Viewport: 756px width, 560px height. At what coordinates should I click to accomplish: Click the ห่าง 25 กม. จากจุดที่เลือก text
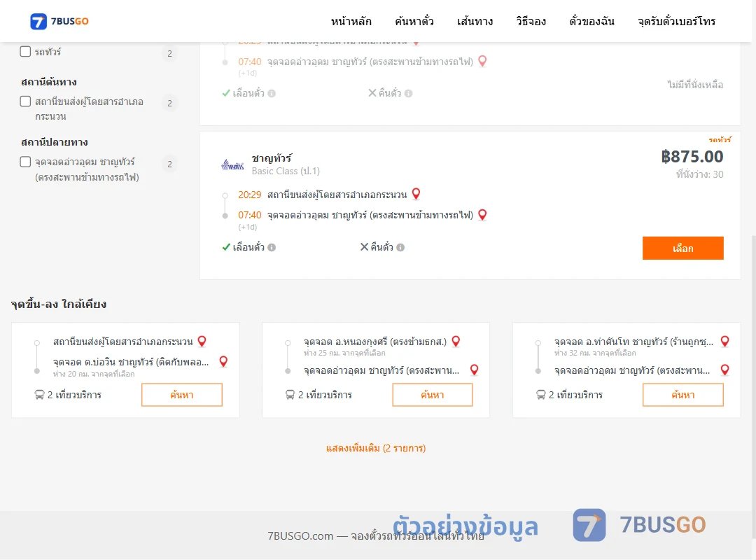(x=344, y=353)
